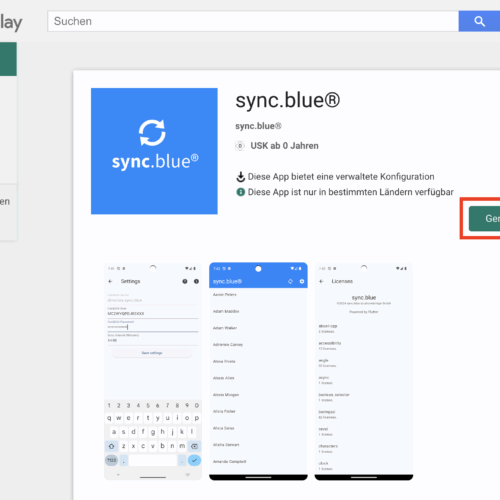500x500 pixels.
Task: Open the Settings screenshot thumbnail
Action: pos(153,371)
